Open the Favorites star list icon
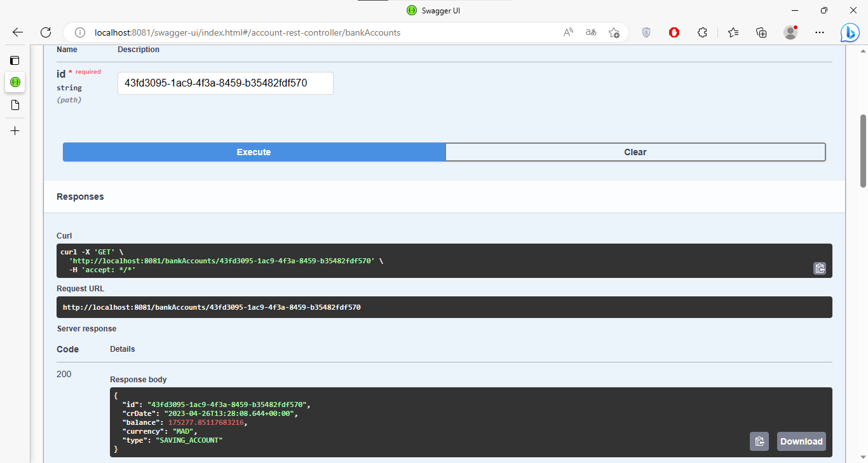Screen dimensions: 868x463 733,32
